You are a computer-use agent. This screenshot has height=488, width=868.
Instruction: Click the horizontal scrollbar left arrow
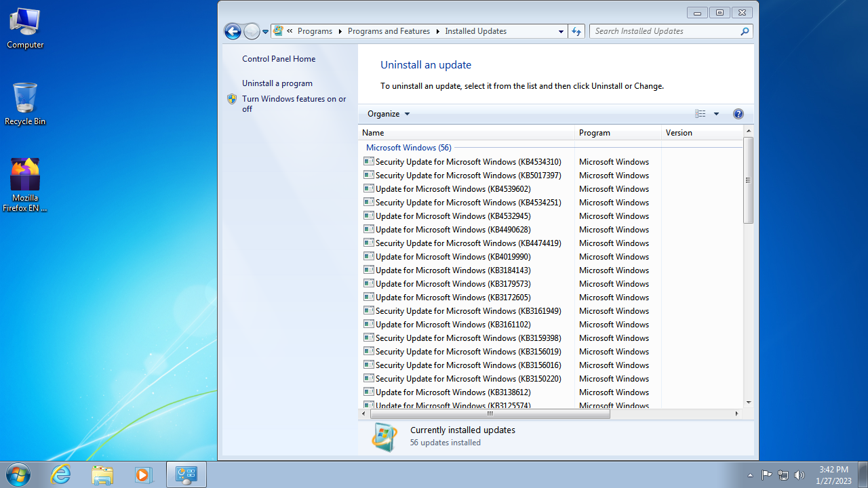pos(363,413)
